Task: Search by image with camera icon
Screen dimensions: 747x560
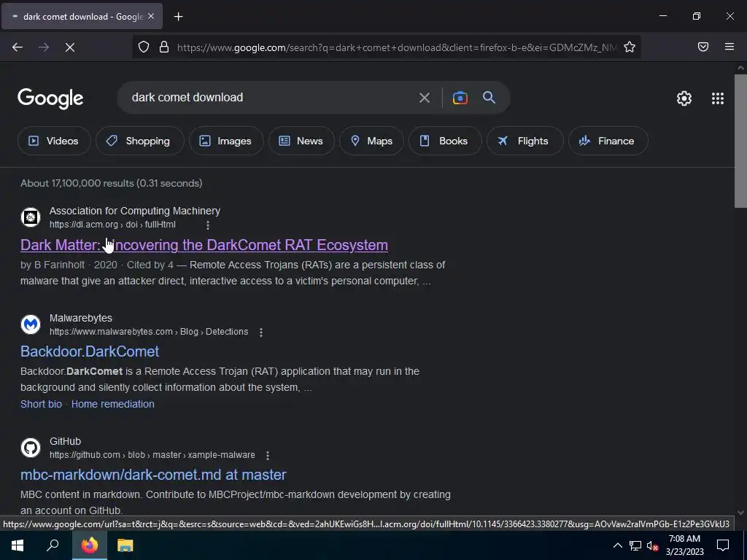Action: (x=460, y=98)
